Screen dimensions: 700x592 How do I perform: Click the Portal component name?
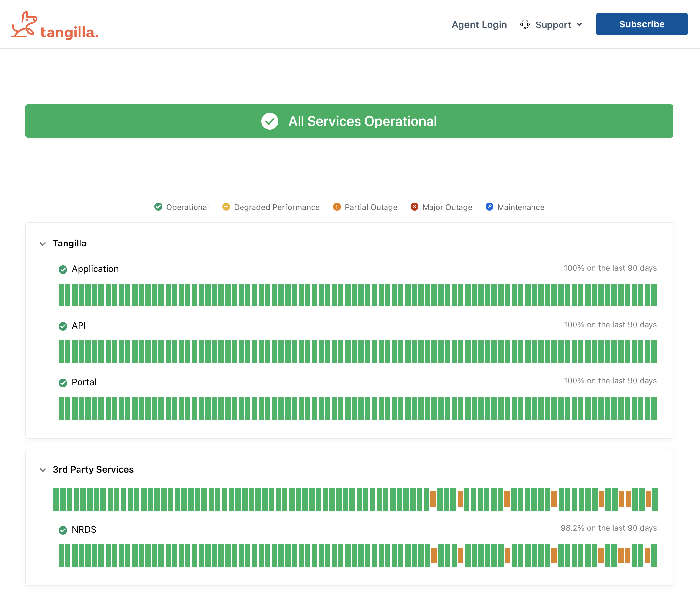click(x=84, y=382)
